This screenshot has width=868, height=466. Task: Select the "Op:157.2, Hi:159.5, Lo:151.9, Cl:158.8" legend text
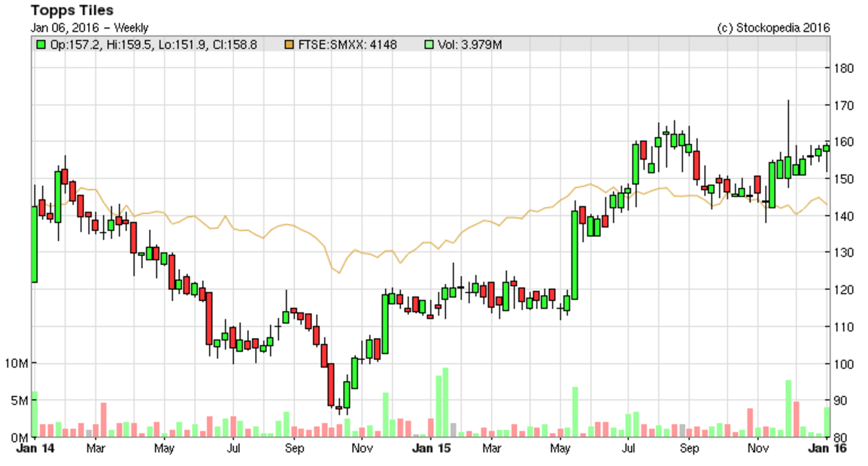tap(153, 44)
